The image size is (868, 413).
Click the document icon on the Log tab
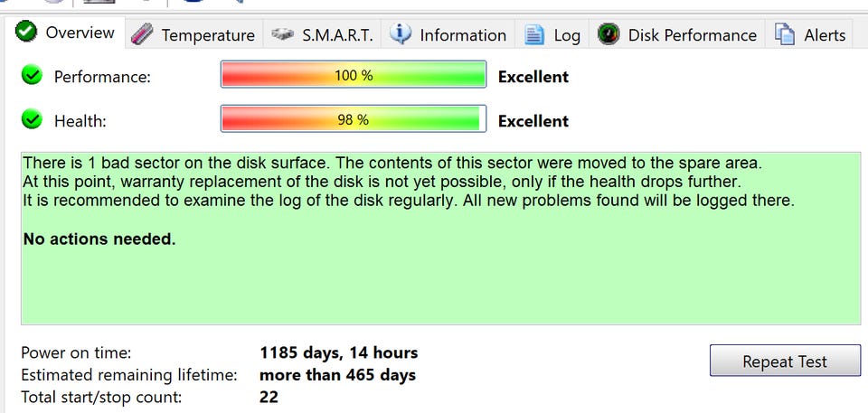[535, 35]
